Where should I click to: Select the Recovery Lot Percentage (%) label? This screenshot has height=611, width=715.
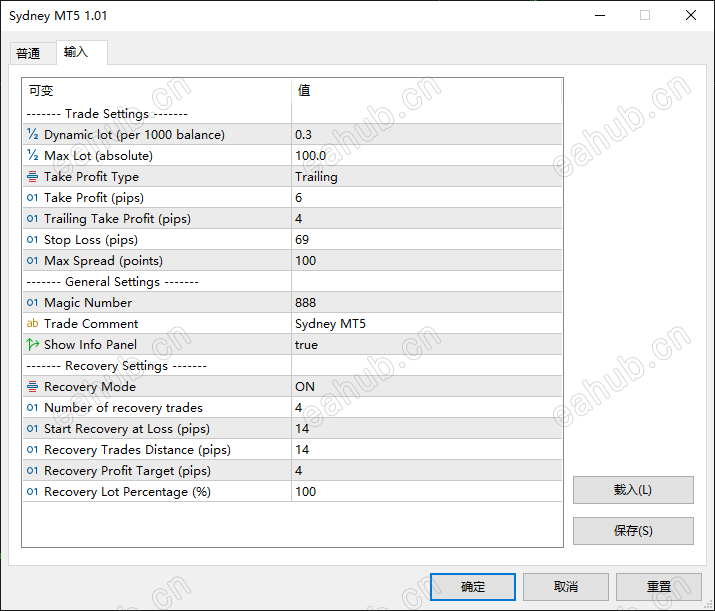point(127,491)
